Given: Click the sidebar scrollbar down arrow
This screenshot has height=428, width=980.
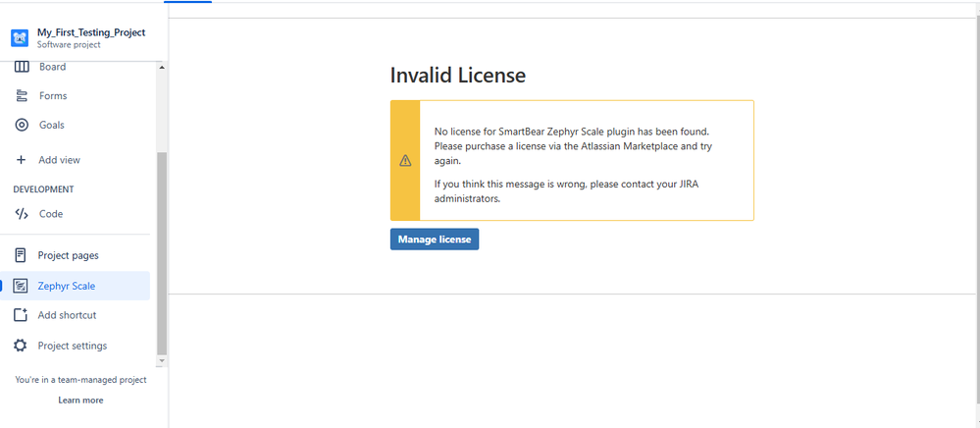Looking at the screenshot, I should [x=162, y=360].
